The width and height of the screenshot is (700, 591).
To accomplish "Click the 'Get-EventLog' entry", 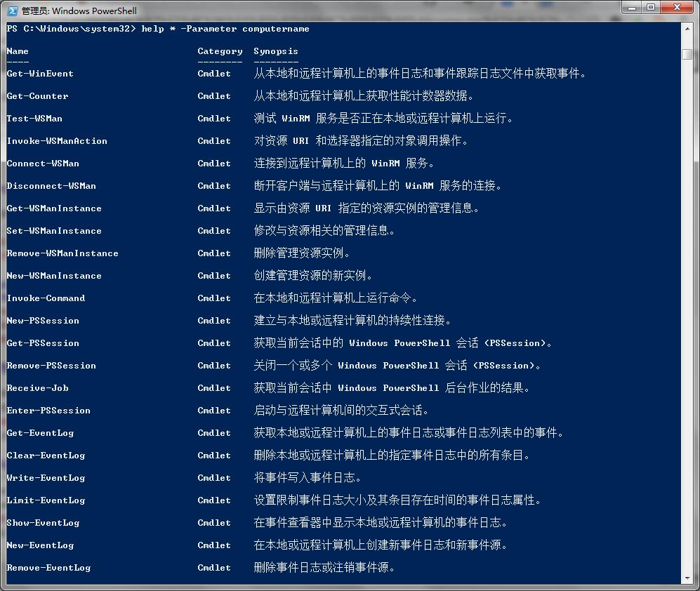I will pyautogui.click(x=40, y=433).
